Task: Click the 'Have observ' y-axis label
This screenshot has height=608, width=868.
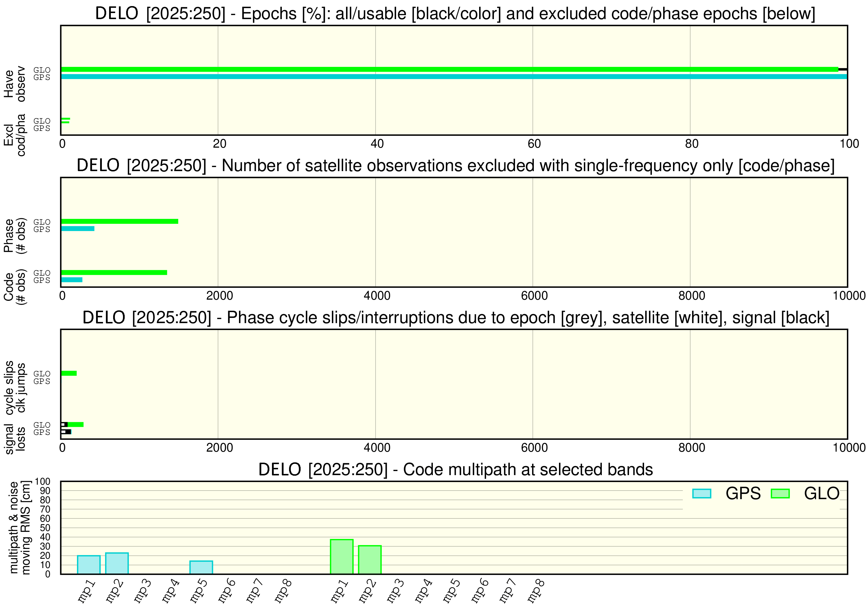Action: [14, 84]
